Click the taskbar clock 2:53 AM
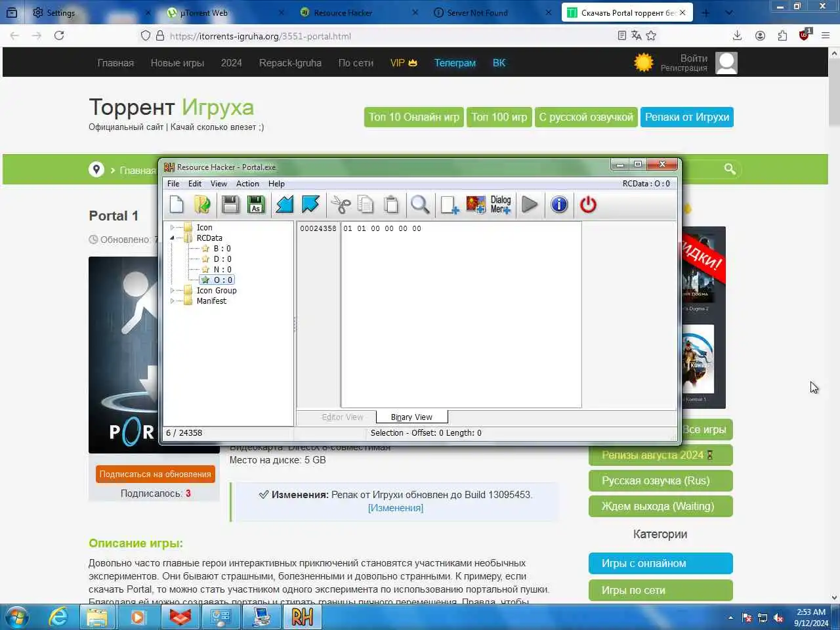 (x=811, y=612)
